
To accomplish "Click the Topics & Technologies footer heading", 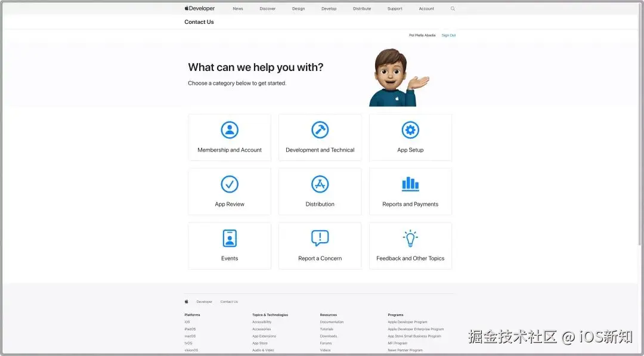I will (x=270, y=315).
